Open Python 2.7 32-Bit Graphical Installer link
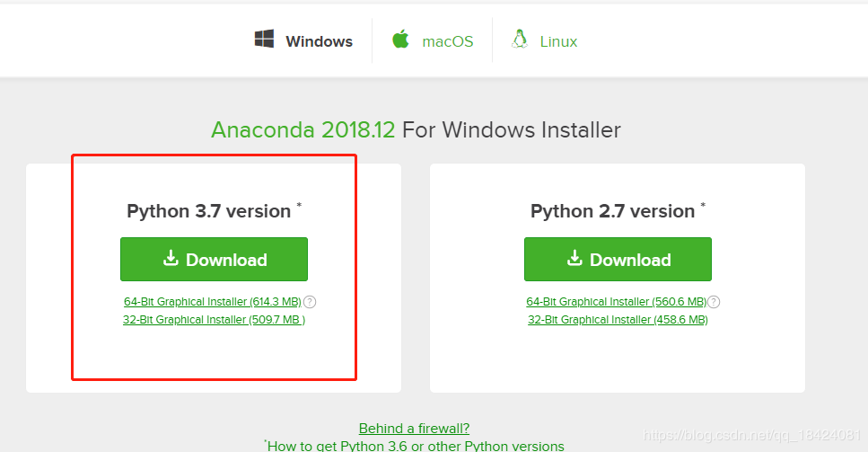Image resolution: width=868 pixels, height=452 pixels. click(618, 319)
